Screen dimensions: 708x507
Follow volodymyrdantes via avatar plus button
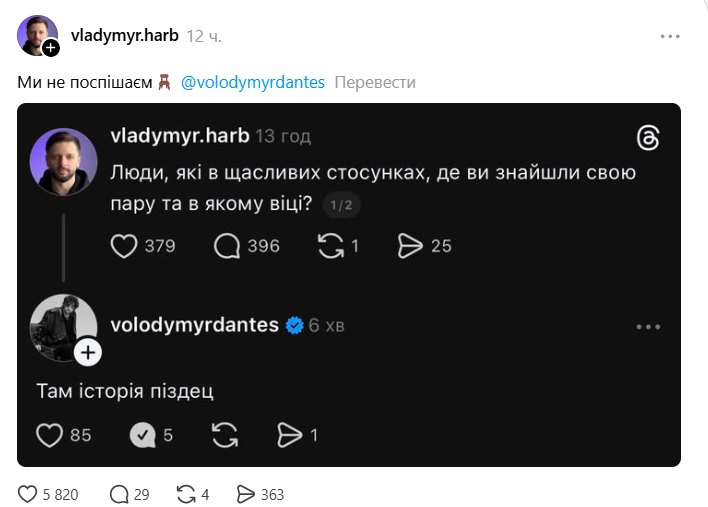coord(88,351)
